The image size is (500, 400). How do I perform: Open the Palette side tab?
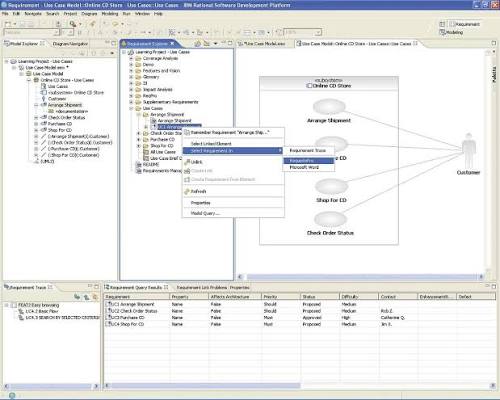tap(494, 74)
